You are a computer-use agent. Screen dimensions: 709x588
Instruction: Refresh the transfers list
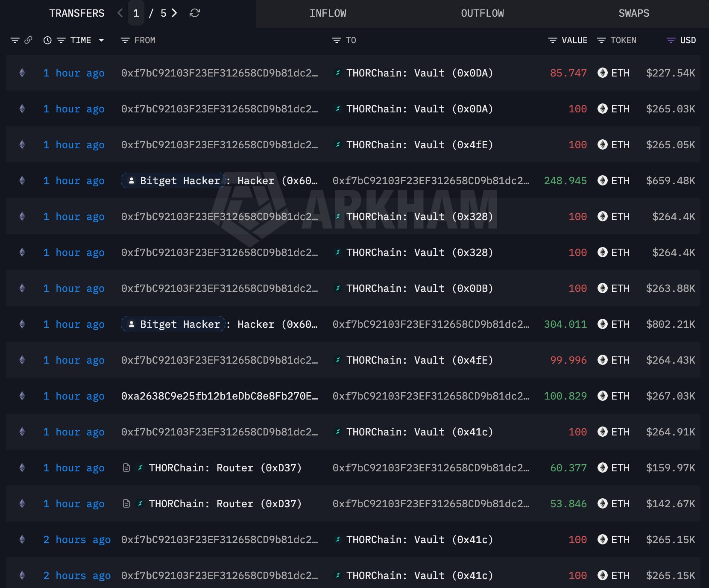(195, 13)
